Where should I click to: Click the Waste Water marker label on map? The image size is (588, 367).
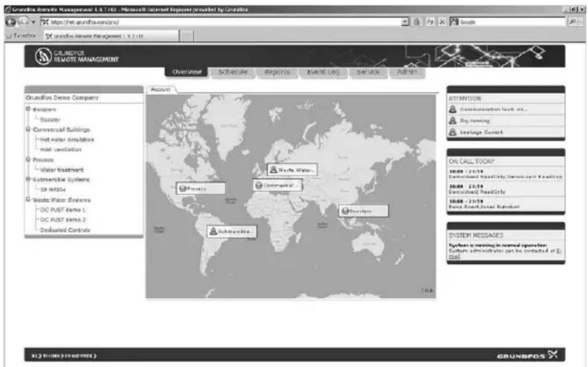pos(296,170)
